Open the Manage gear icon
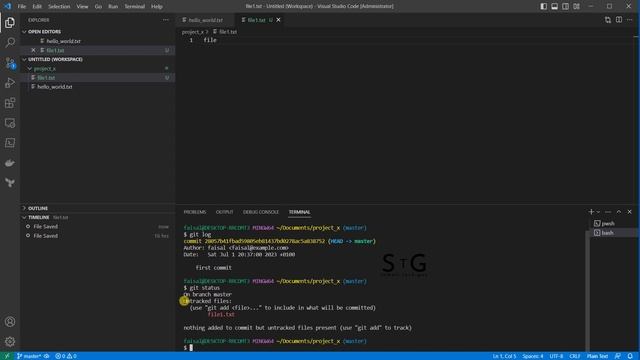The width and height of the screenshot is (640, 360). click(x=10, y=342)
